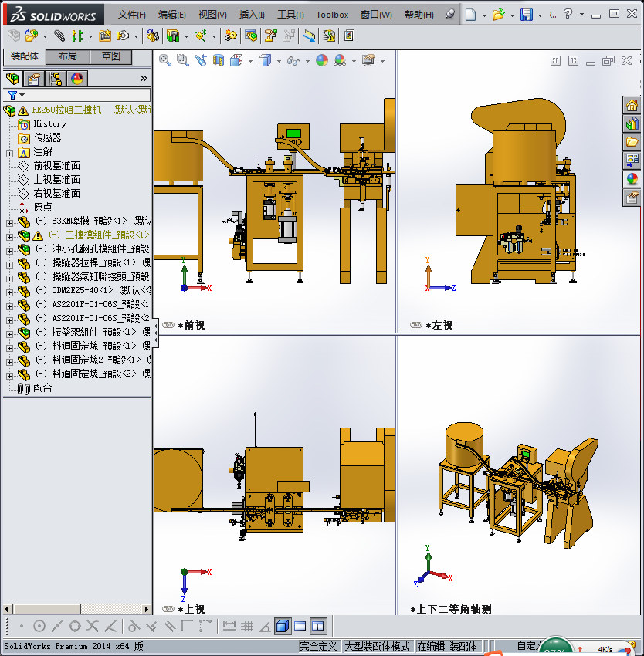
Task: Open the 工具(T) menu
Action: click(290, 15)
